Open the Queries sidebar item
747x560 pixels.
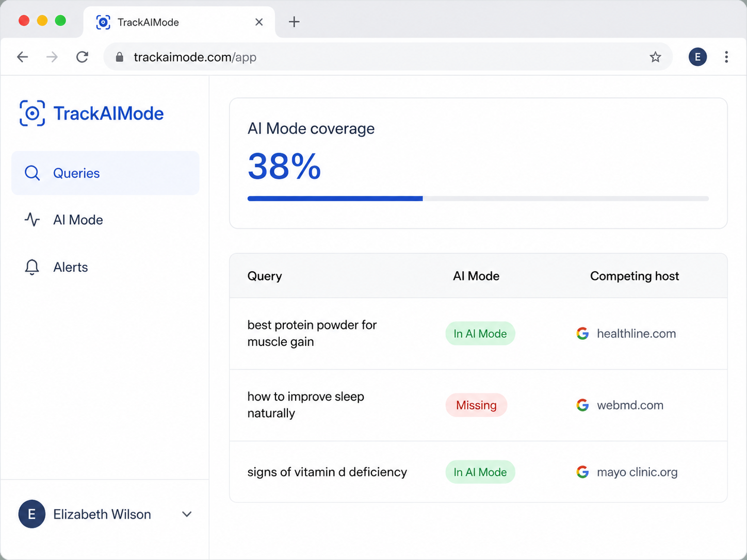point(105,173)
